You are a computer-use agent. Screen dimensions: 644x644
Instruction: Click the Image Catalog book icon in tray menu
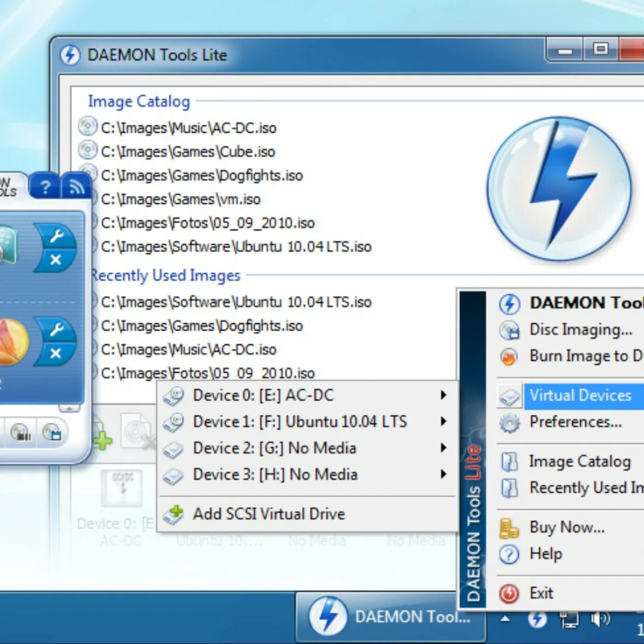point(509,462)
